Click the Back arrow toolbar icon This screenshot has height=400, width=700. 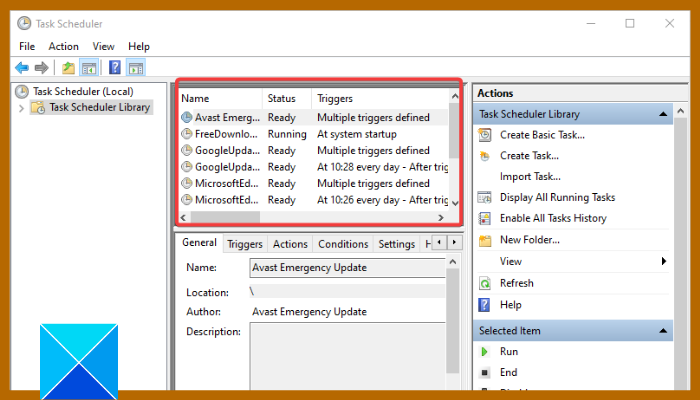click(22, 68)
